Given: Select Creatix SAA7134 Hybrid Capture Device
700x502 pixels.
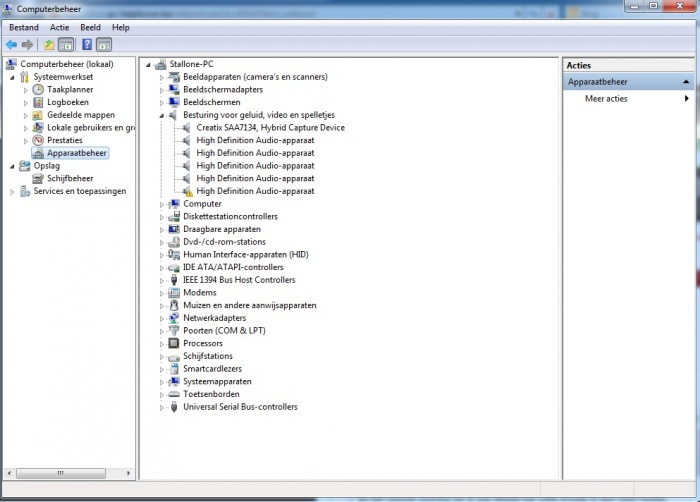Looking at the screenshot, I should coord(270,128).
